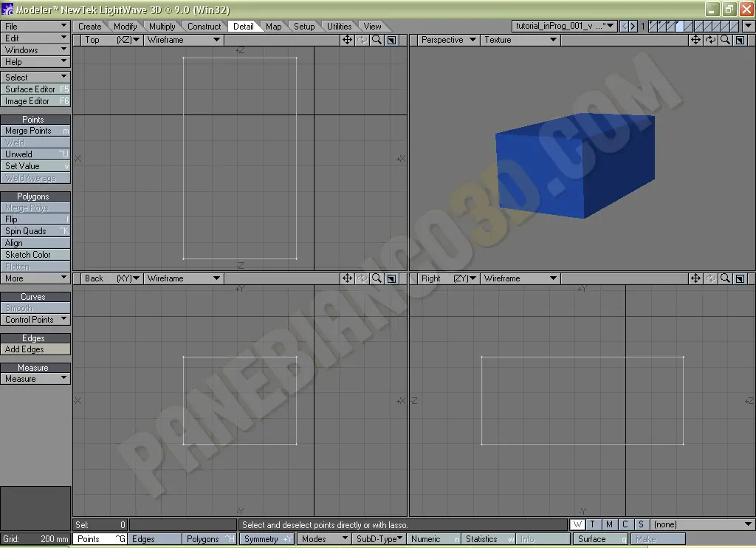Open the Surface Editor

[x=35, y=89]
